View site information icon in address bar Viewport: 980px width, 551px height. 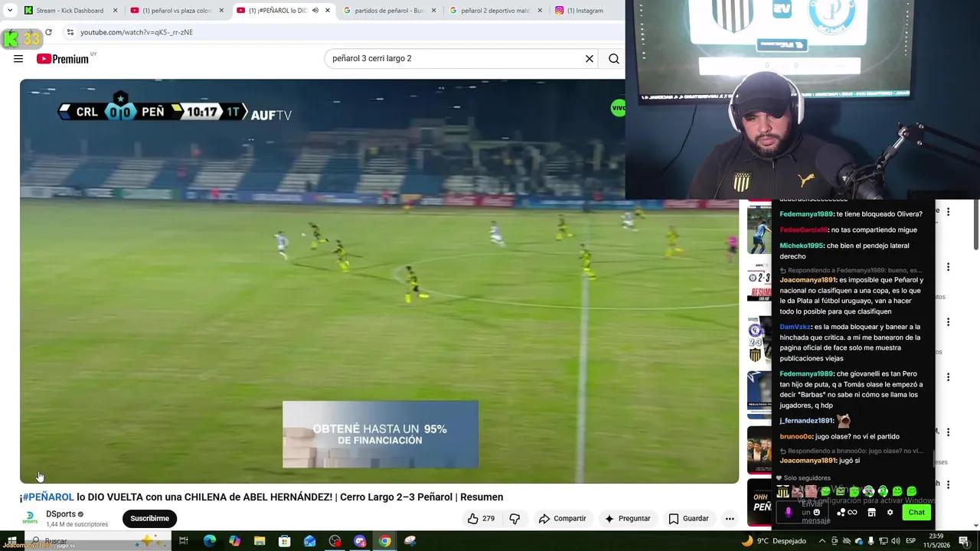click(70, 32)
